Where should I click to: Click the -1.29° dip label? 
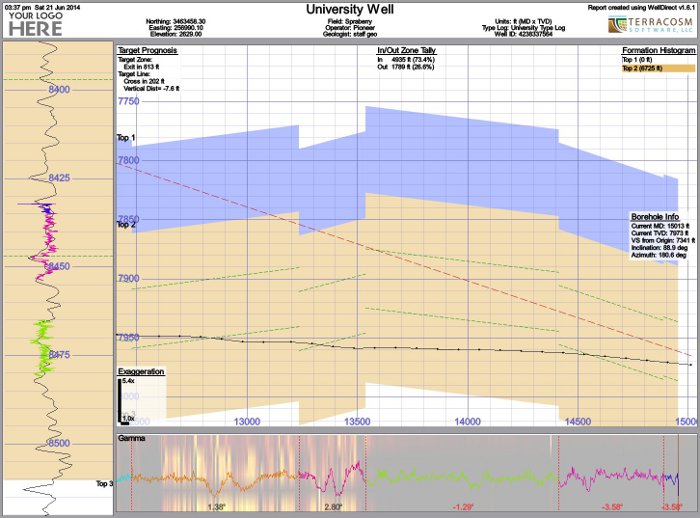click(463, 507)
